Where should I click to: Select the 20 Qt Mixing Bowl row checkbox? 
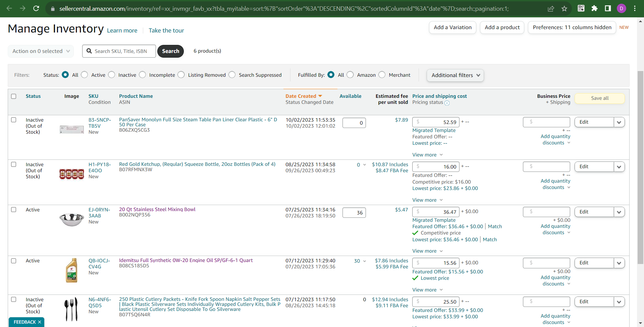(x=14, y=210)
